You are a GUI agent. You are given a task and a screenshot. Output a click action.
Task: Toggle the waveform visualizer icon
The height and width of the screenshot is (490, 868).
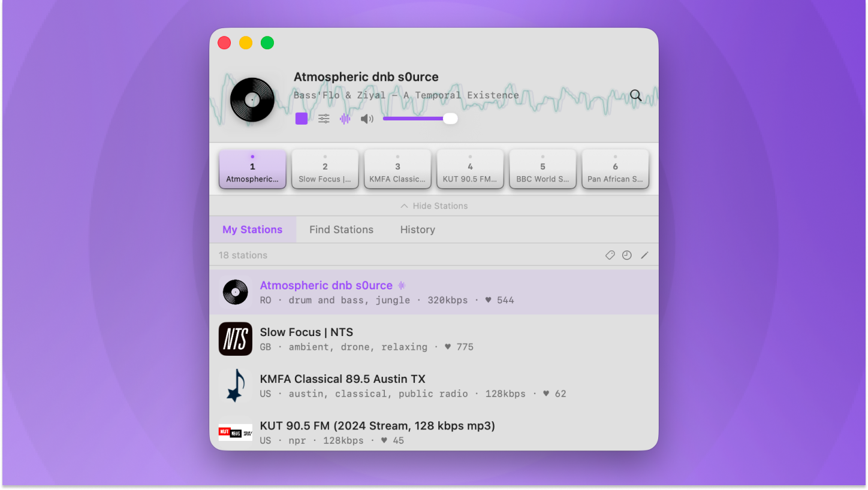coord(345,119)
